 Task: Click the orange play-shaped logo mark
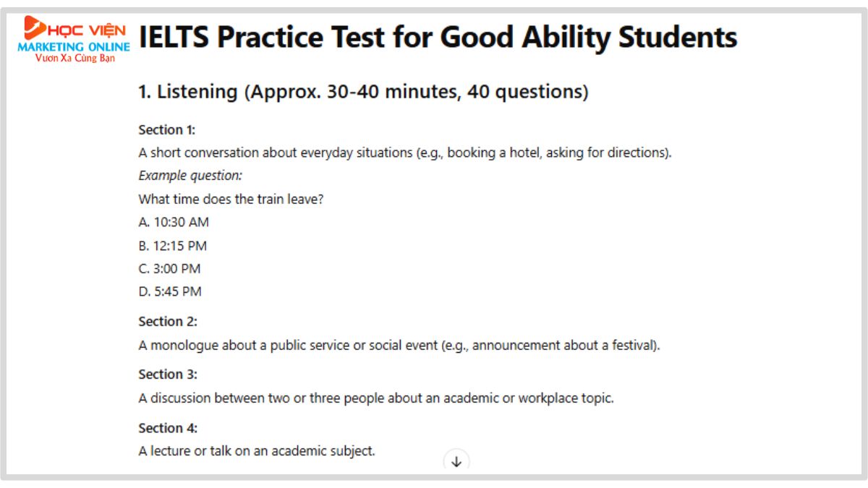click(33, 27)
